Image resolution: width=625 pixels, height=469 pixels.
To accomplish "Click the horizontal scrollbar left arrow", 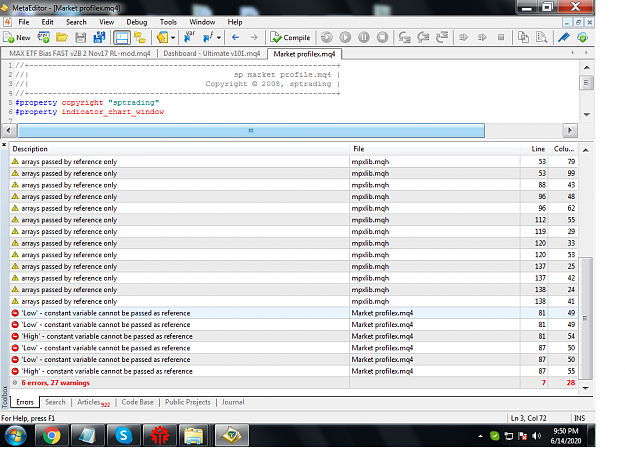I will [x=10, y=130].
